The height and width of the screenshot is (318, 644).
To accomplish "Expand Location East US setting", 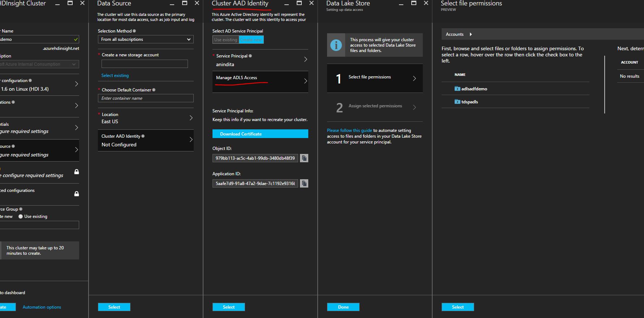I will tap(146, 118).
